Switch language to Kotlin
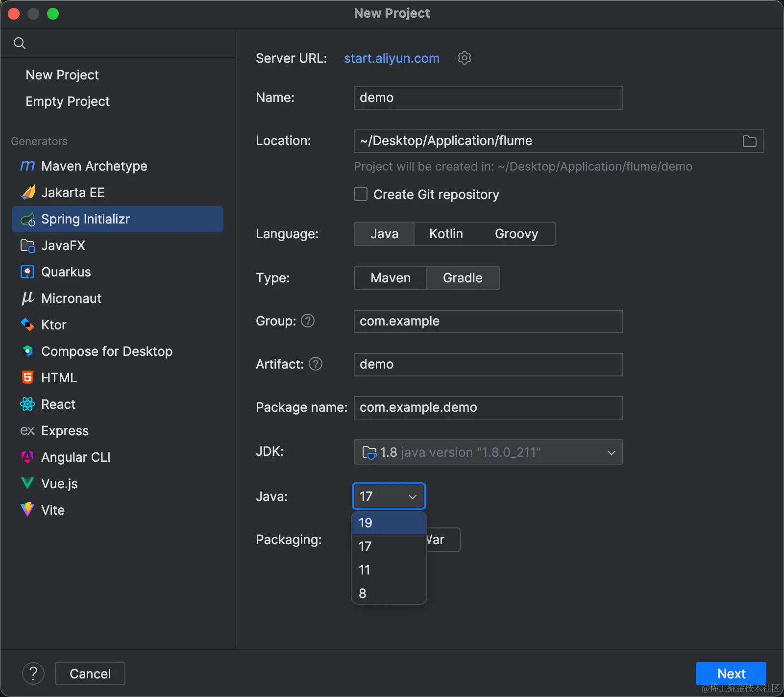 pos(446,234)
